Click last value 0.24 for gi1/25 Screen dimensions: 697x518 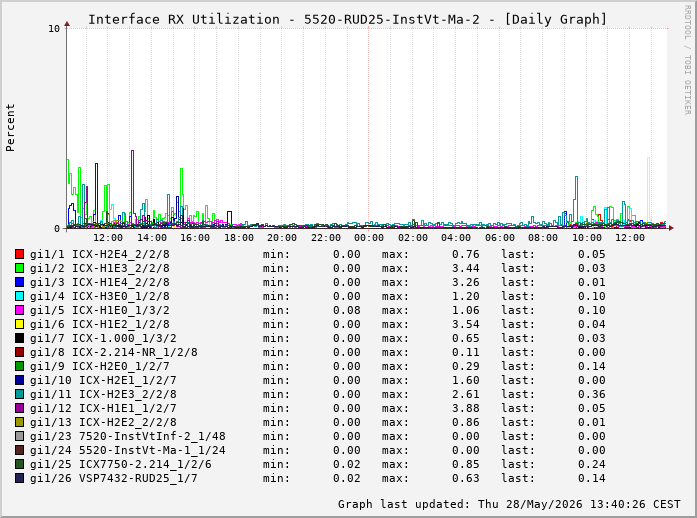[592, 464]
